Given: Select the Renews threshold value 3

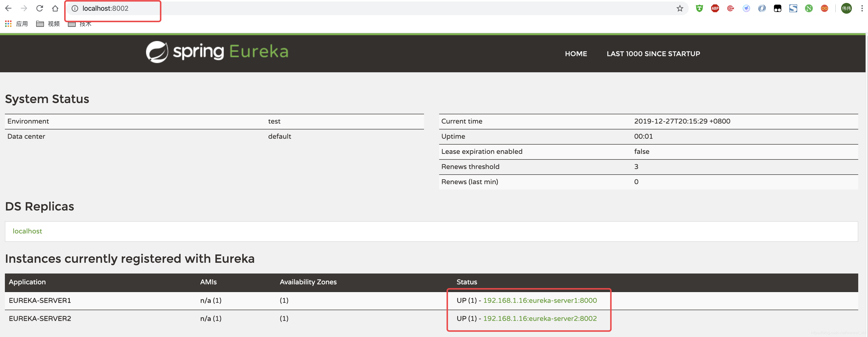Looking at the screenshot, I should (636, 167).
